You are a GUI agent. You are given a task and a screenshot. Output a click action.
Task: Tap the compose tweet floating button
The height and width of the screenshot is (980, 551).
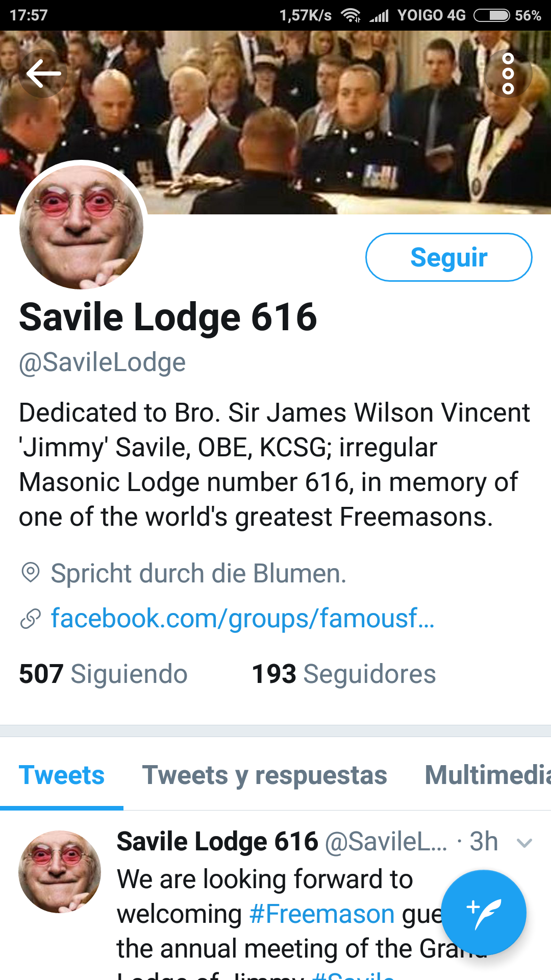click(x=484, y=912)
